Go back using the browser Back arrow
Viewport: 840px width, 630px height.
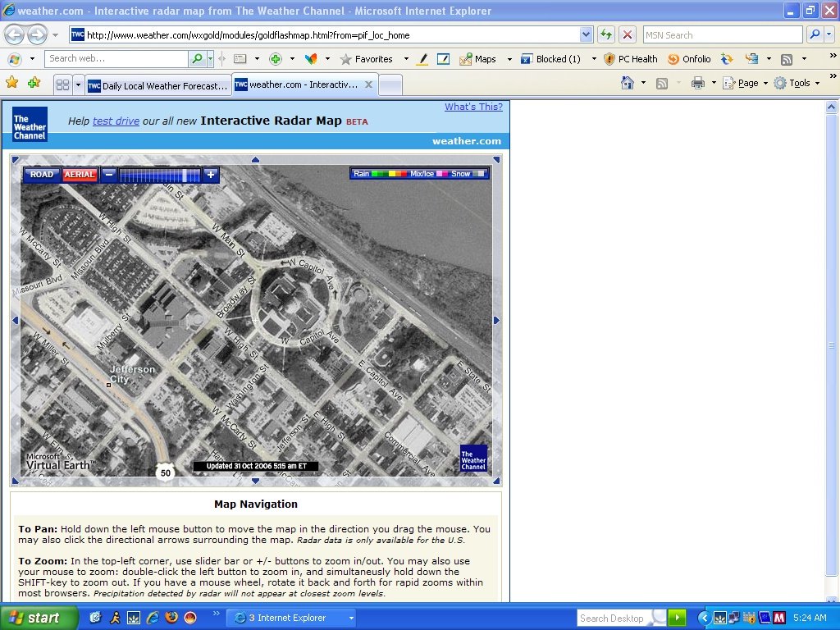pos(15,35)
